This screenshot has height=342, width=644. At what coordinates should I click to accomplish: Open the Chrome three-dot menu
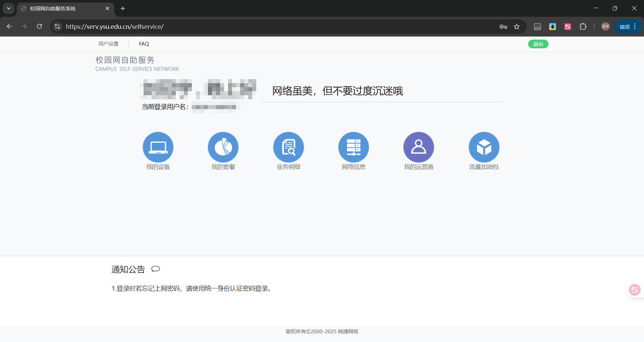635,26
